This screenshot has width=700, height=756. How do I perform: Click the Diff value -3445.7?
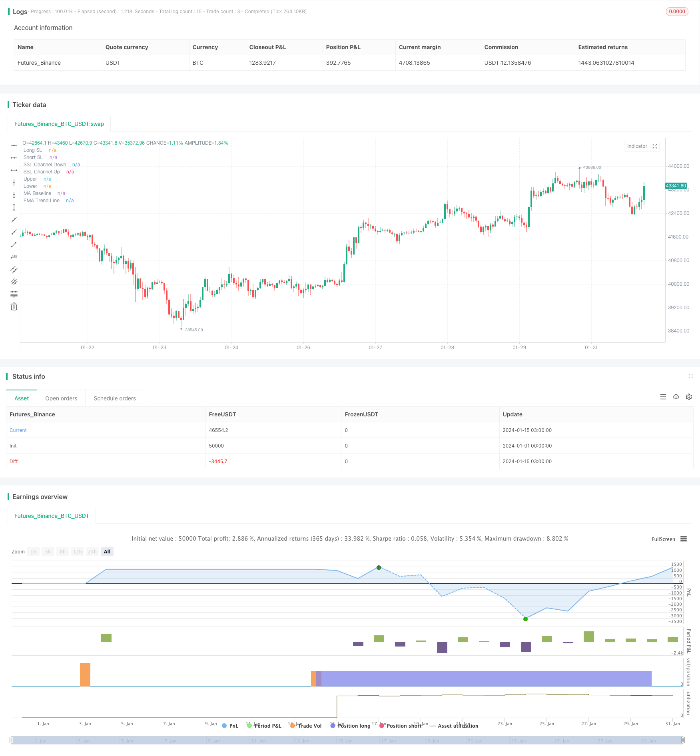pos(218,462)
